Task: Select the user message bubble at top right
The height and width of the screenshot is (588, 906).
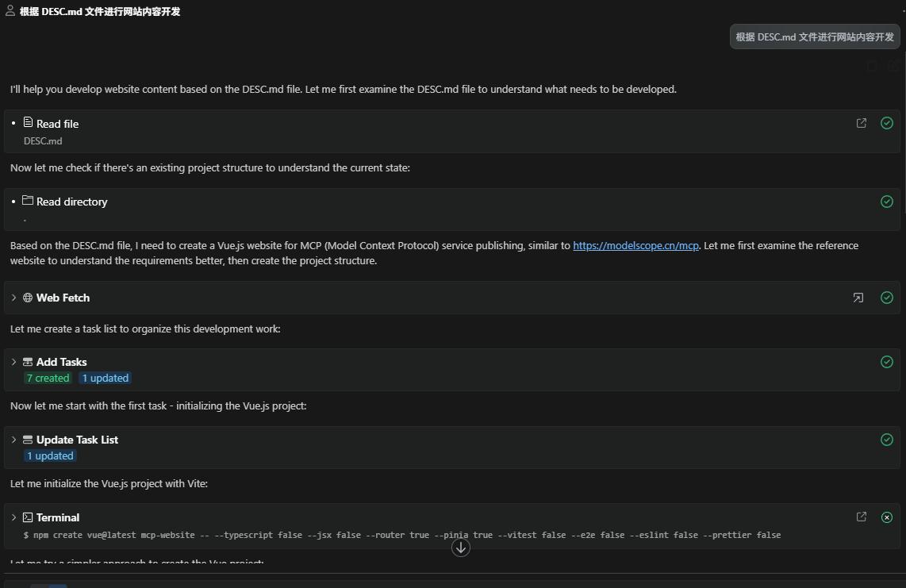Action: click(814, 37)
